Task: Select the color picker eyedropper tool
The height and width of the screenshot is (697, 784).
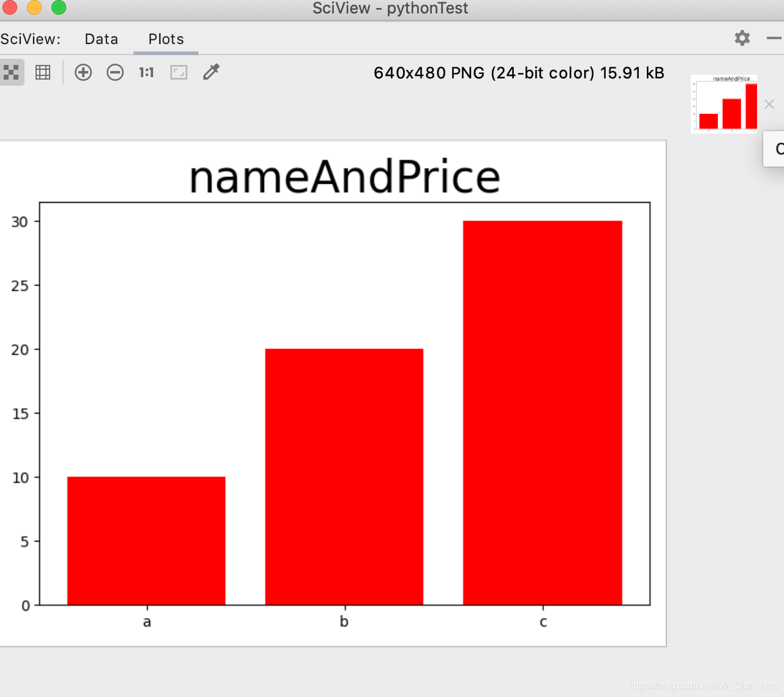Action: click(211, 72)
